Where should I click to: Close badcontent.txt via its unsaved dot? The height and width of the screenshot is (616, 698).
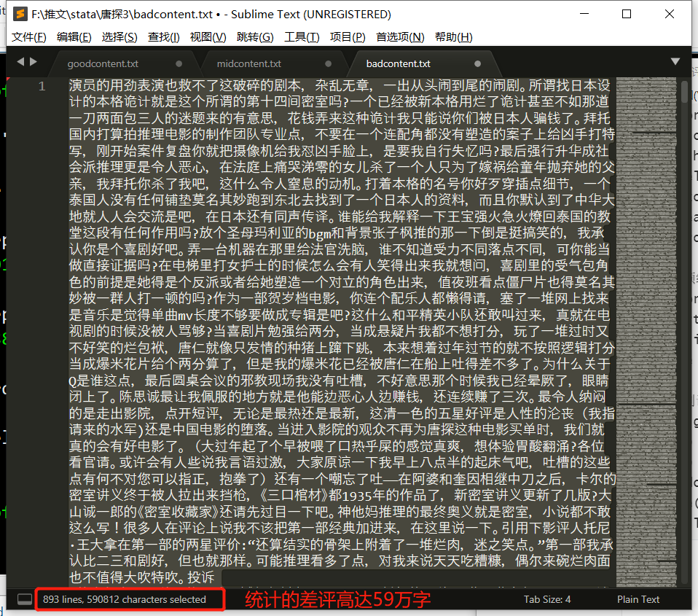click(478, 63)
